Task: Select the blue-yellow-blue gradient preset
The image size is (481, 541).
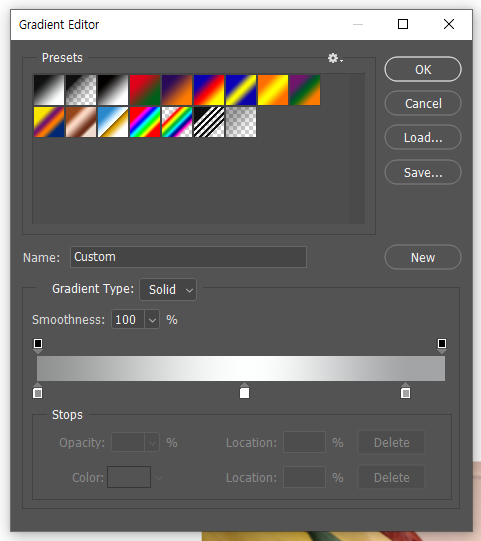Action: [x=241, y=90]
